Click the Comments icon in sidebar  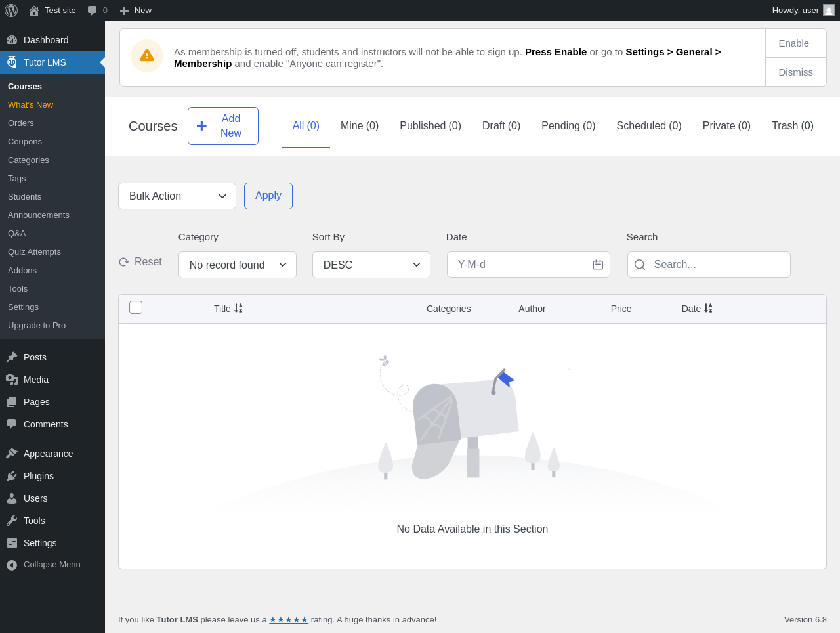tap(12, 424)
